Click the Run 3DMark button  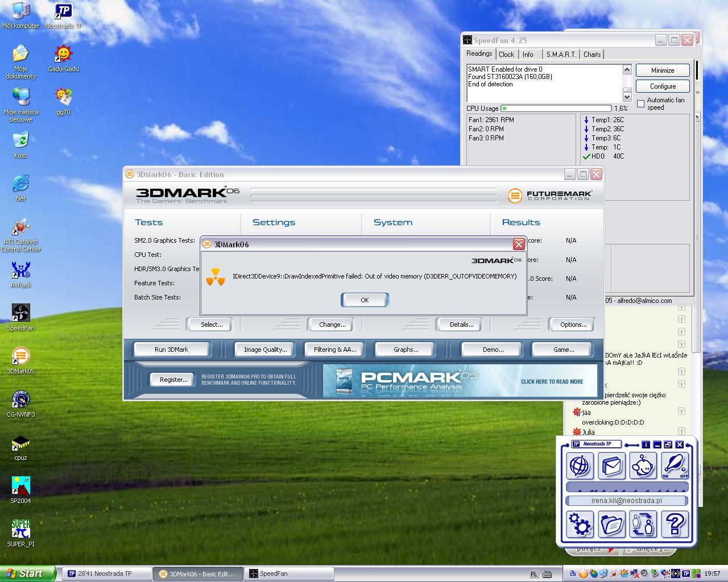coord(171,350)
